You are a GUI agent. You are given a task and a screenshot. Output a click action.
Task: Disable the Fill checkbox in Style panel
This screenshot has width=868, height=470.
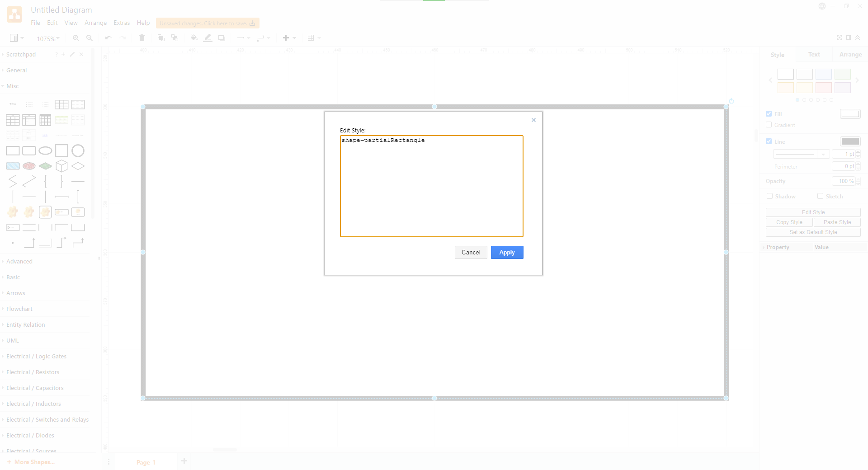click(769, 113)
